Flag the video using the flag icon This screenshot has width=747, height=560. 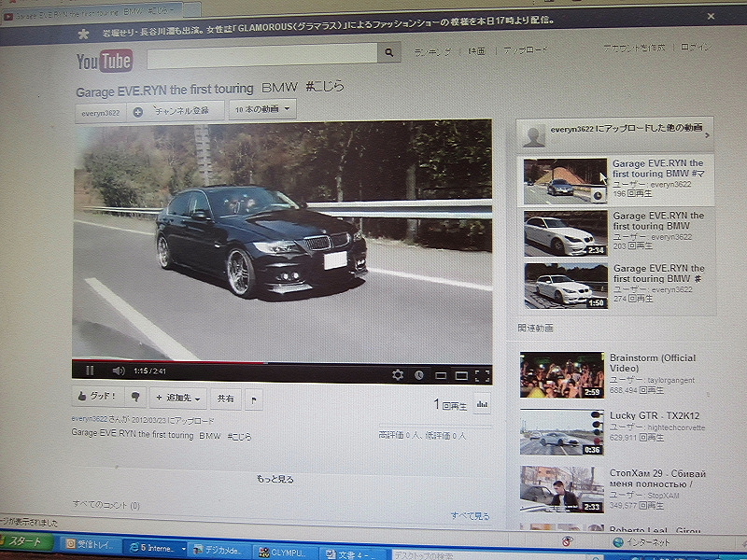pos(254,399)
